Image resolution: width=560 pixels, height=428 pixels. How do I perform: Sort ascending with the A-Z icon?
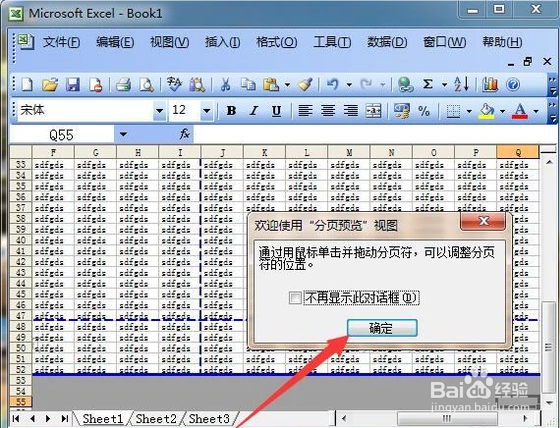(461, 85)
